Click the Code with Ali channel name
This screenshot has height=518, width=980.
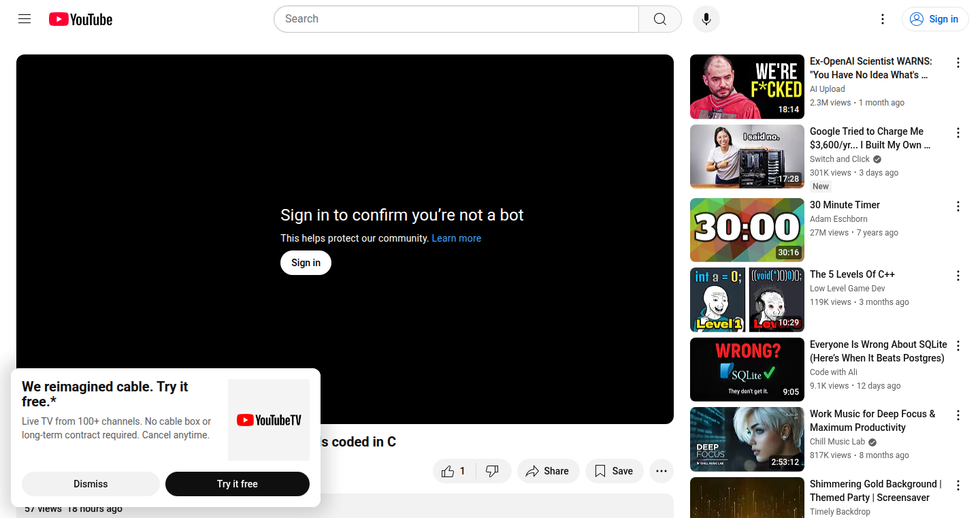[834, 372]
